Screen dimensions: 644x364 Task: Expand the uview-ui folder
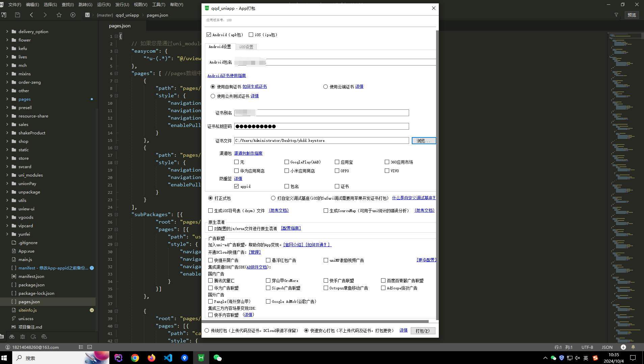click(x=7, y=209)
